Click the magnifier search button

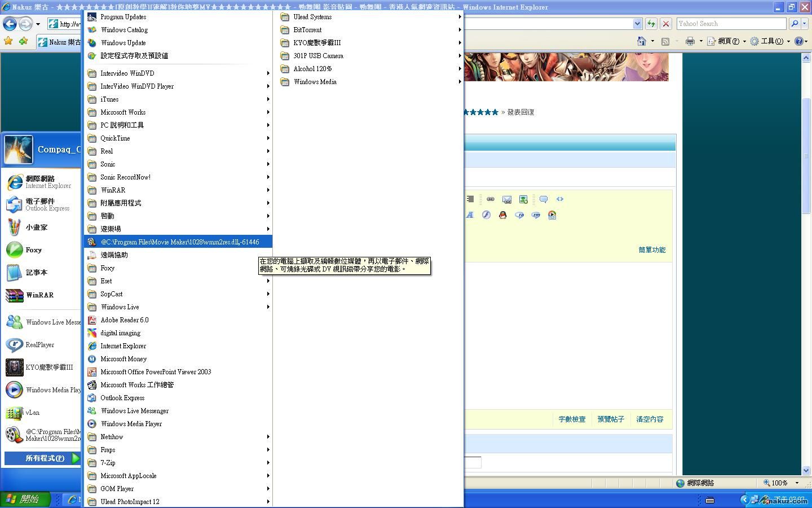point(795,24)
